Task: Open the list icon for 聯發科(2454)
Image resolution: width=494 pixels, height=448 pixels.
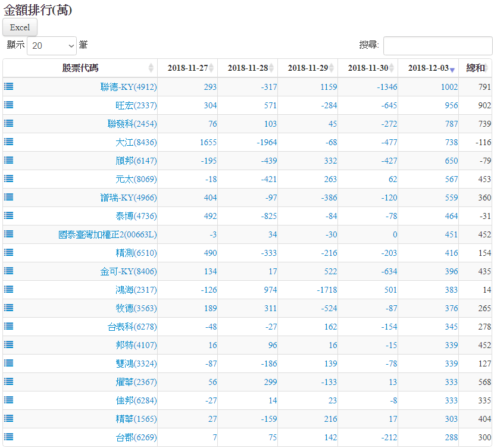Action: click(x=9, y=123)
